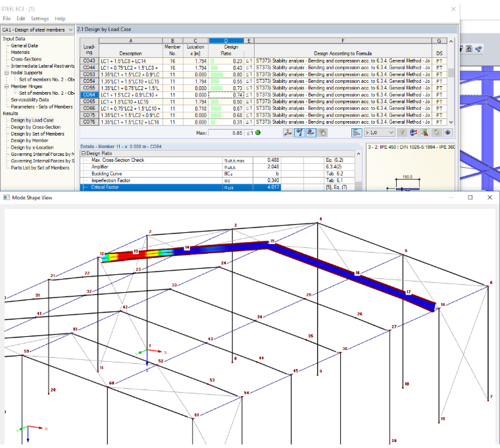Select Design by Cross-Section result
The image size is (500, 448).
(36, 127)
